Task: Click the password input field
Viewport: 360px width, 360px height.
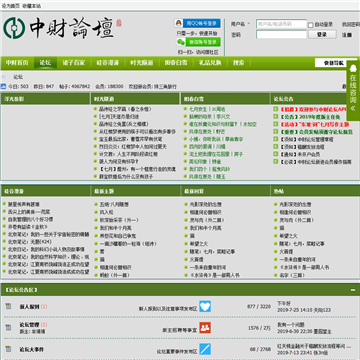Action: point(281,34)
